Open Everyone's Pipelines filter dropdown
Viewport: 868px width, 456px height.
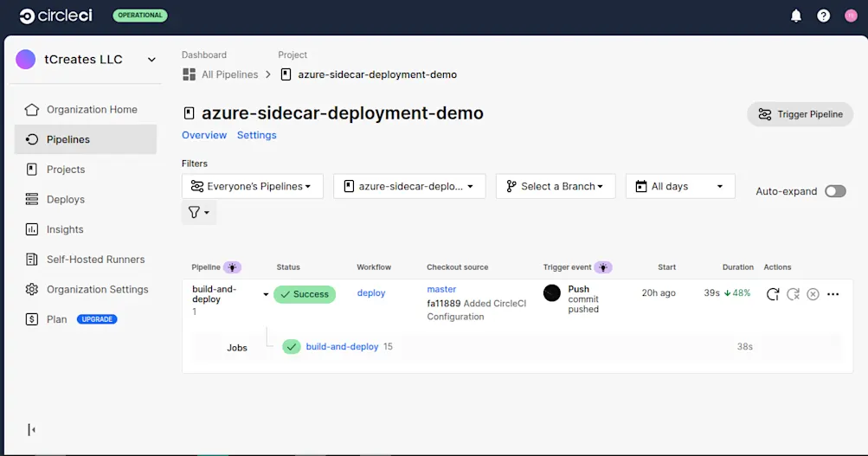click(x=253, y=187)
